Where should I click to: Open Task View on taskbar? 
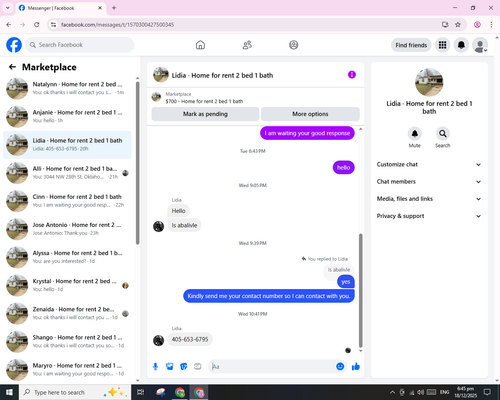point(140,392)
